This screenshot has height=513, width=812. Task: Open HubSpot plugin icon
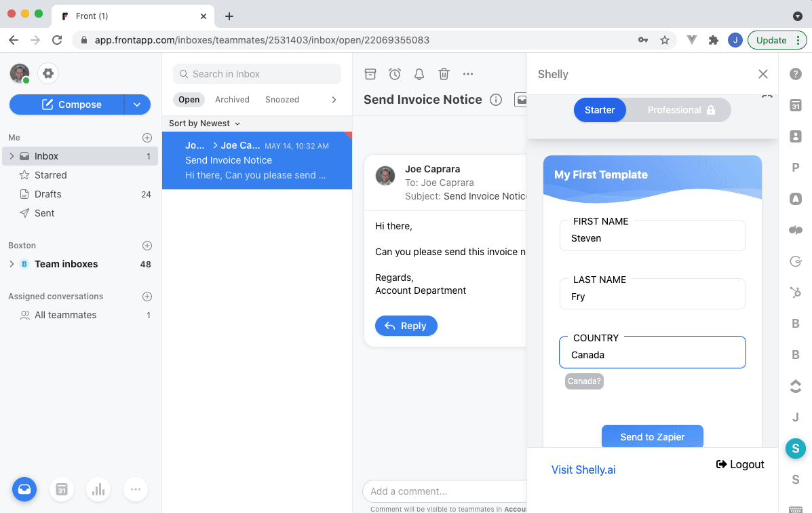point(796,292)
